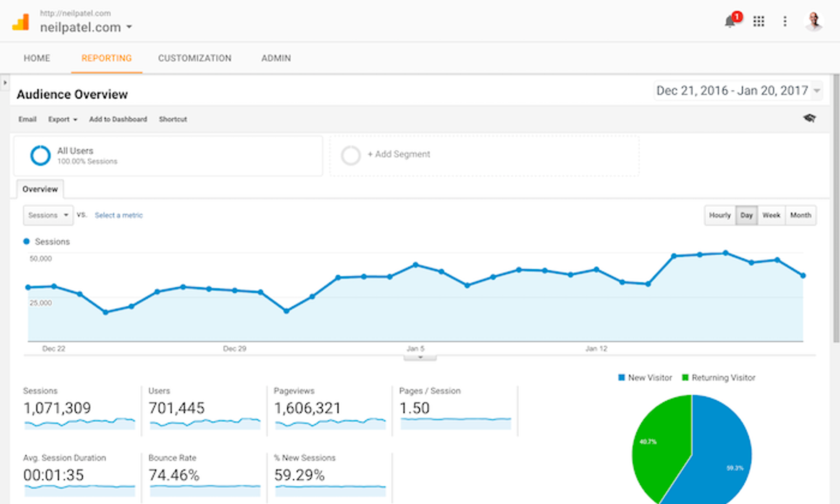Open the three-dot overflow menu
840x504 pixels.
click(785, 21)
